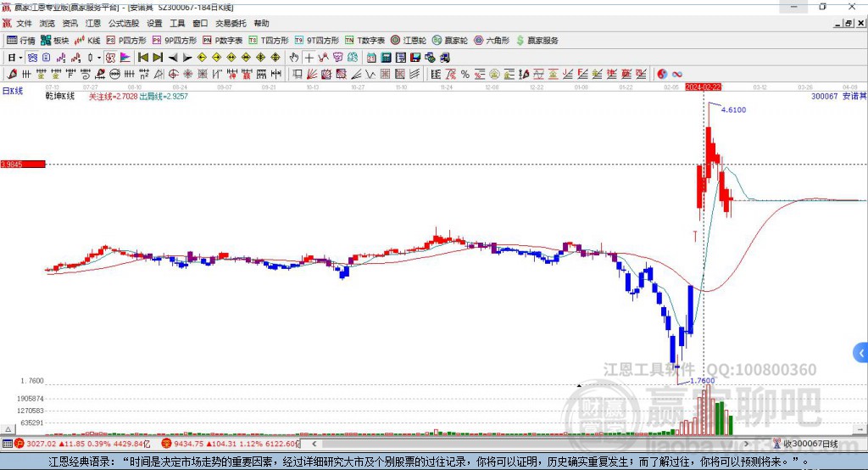Image resolution: width=868 pixels, height=470 pixels.
Task: Click the Shanghai index 3027.02 status
Action: click(x=83, y=444)
